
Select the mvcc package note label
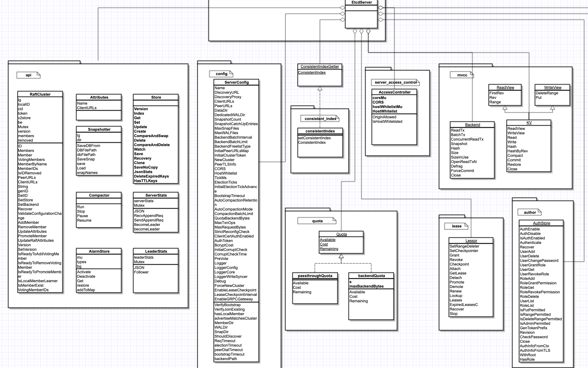click(x=462, y=75)
